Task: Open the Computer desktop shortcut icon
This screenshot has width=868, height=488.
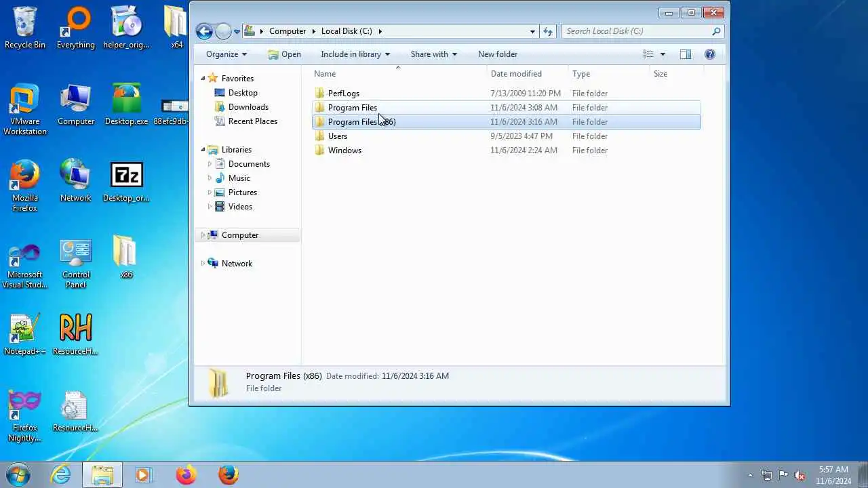Action: [x=76, y=105]
